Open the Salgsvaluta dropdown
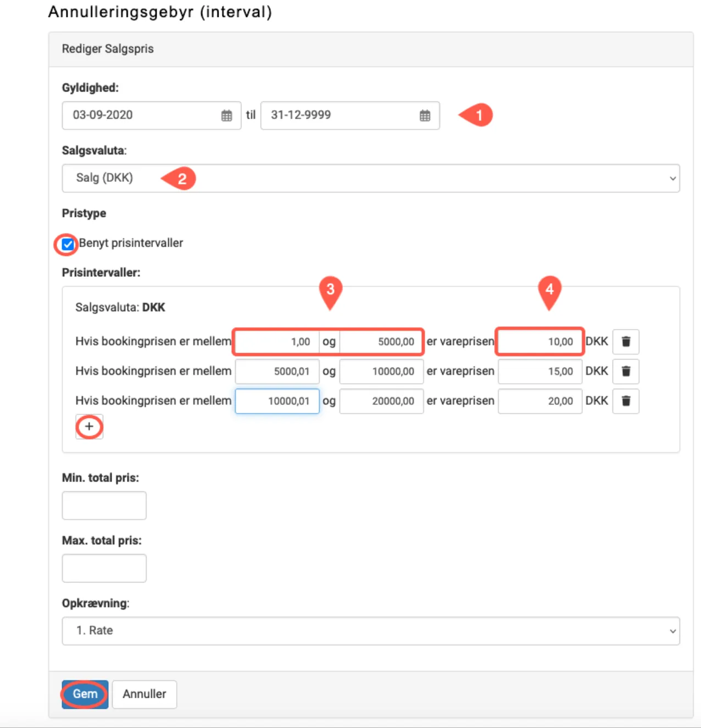 pyautogui.click(x=371, y=178)
